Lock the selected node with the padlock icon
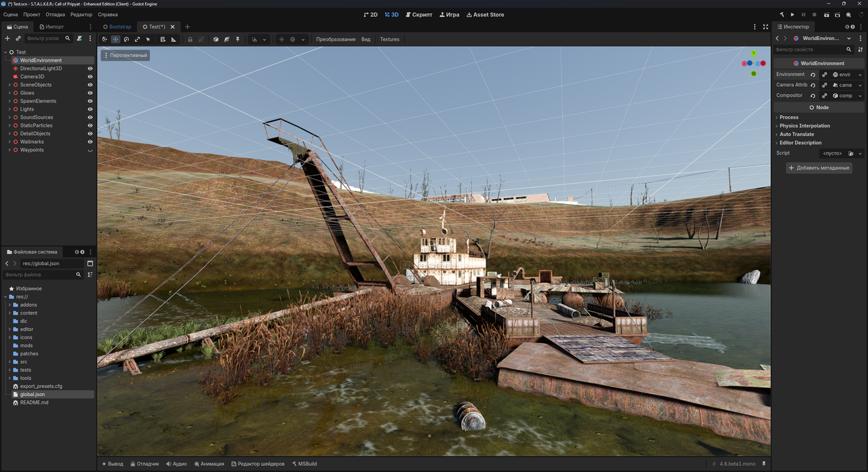This screenshot has width=868, height=472. (x=190, y=39)
